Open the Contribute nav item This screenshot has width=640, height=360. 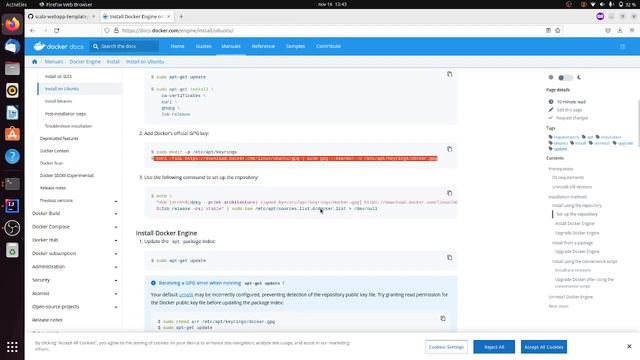pos(329,46)
